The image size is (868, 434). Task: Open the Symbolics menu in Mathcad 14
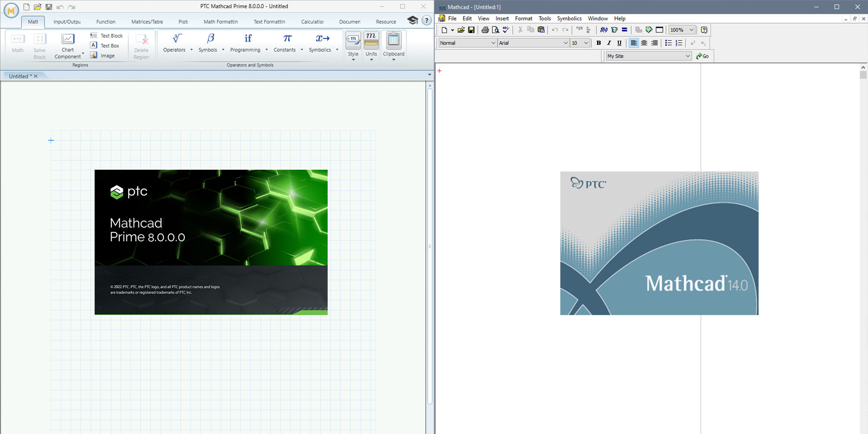tap(569, 19)
